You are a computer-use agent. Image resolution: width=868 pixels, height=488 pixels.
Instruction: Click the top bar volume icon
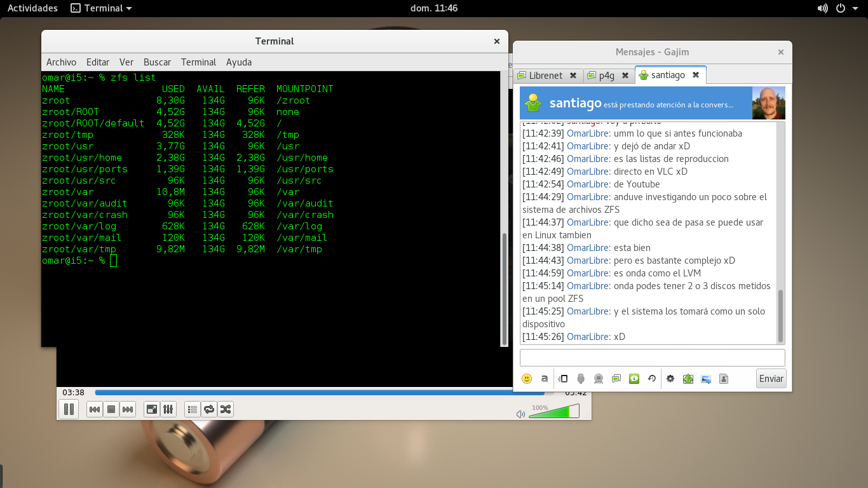point(823,8)
